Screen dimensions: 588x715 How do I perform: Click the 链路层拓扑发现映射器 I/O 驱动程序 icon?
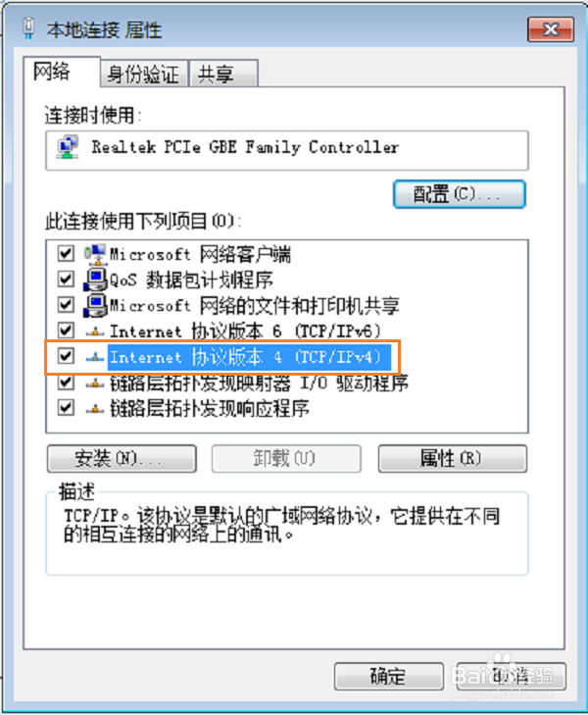tap(95, 383)
